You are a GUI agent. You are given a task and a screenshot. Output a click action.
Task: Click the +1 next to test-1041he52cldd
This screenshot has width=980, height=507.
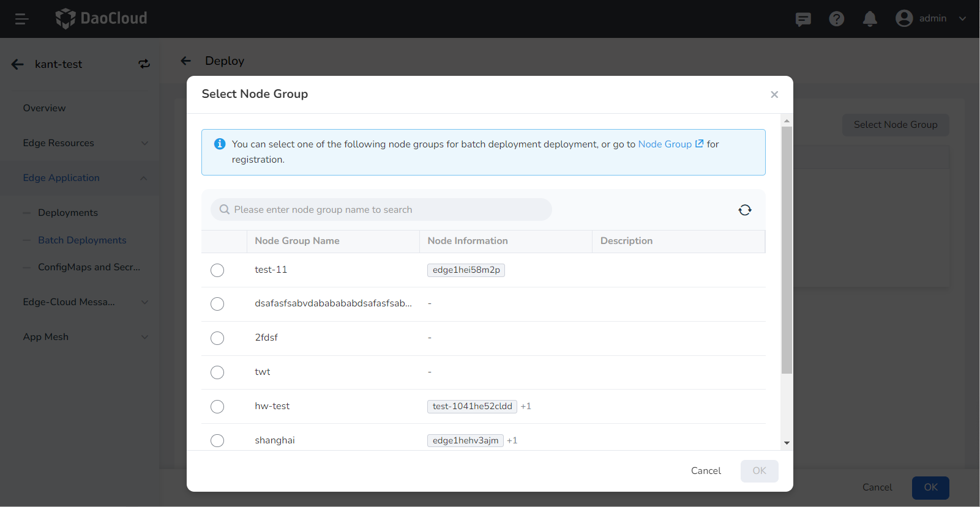(x=526, y=406)
